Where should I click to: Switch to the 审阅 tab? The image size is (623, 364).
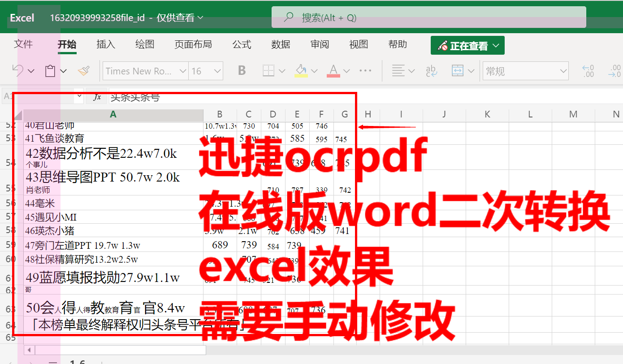point(320,44)
